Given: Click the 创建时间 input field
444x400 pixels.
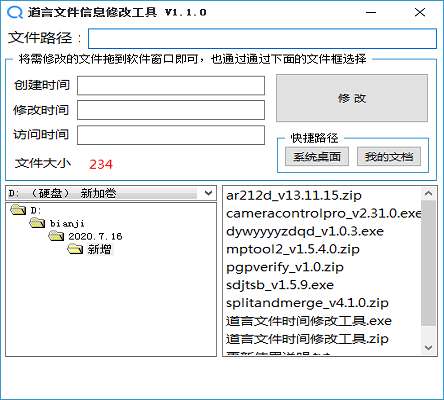Looking at the screenshot, I should pyautogui.click(x=171, y=86).
